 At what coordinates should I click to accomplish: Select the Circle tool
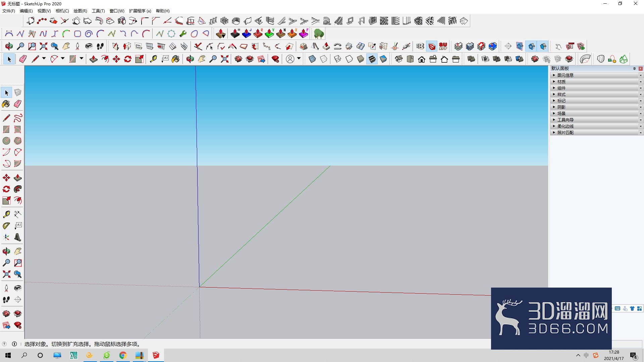(6, 141)
